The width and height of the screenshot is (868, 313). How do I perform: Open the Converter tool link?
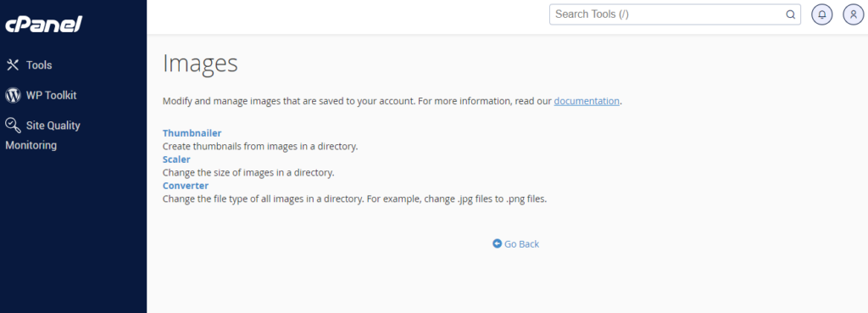point(186,186)
